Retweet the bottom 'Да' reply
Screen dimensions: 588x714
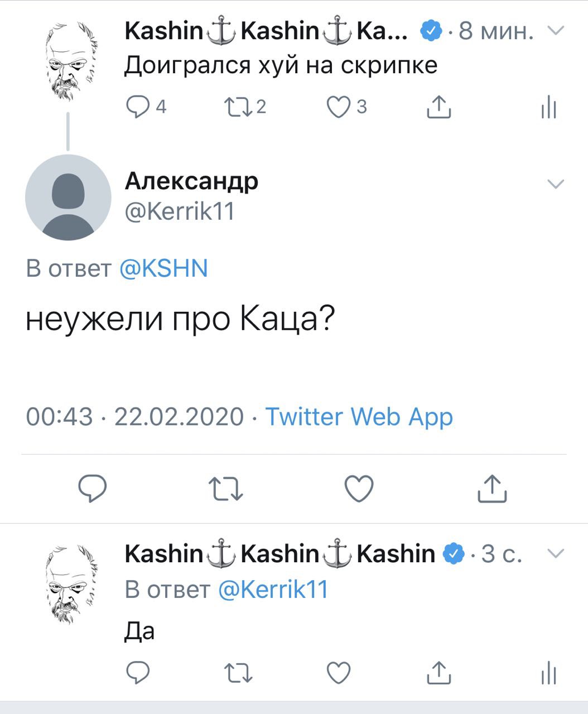pos(238,672)
